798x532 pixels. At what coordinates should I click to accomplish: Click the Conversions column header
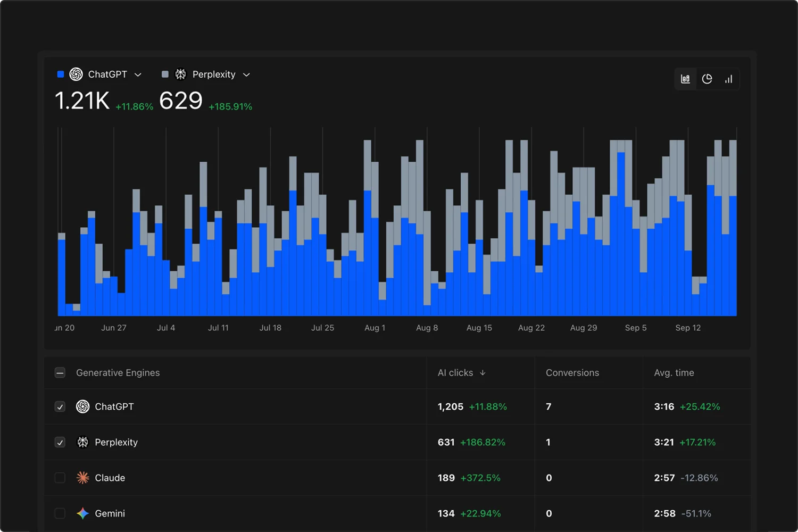tap(572, 372)
